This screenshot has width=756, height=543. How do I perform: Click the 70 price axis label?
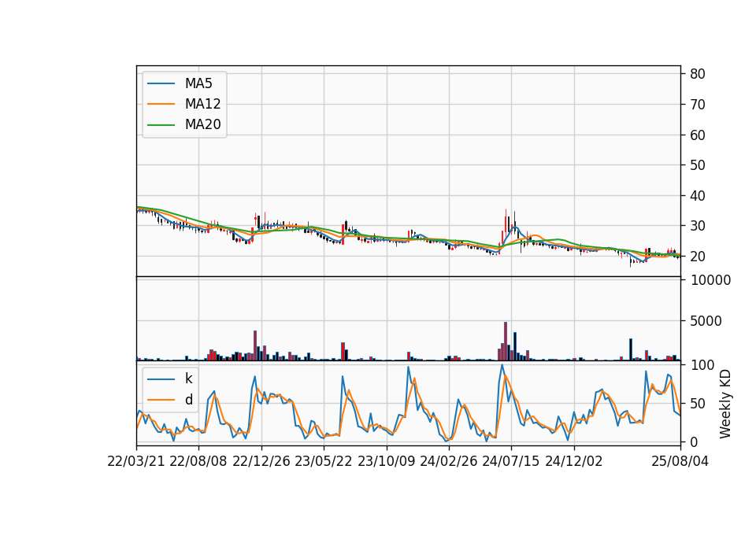698,104
